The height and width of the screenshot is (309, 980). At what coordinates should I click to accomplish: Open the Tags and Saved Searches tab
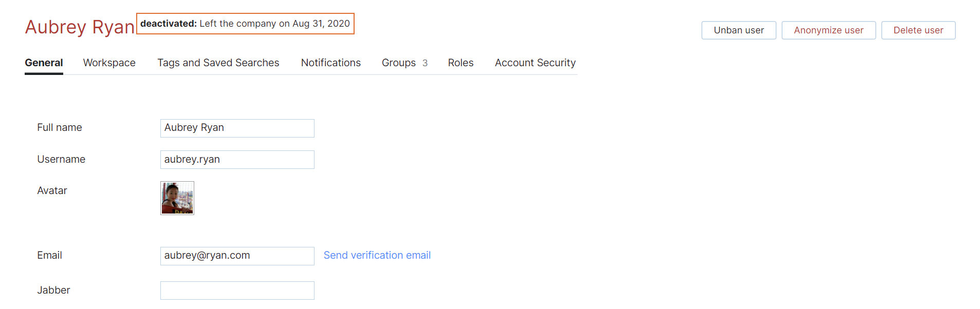(x=218, y=63)
